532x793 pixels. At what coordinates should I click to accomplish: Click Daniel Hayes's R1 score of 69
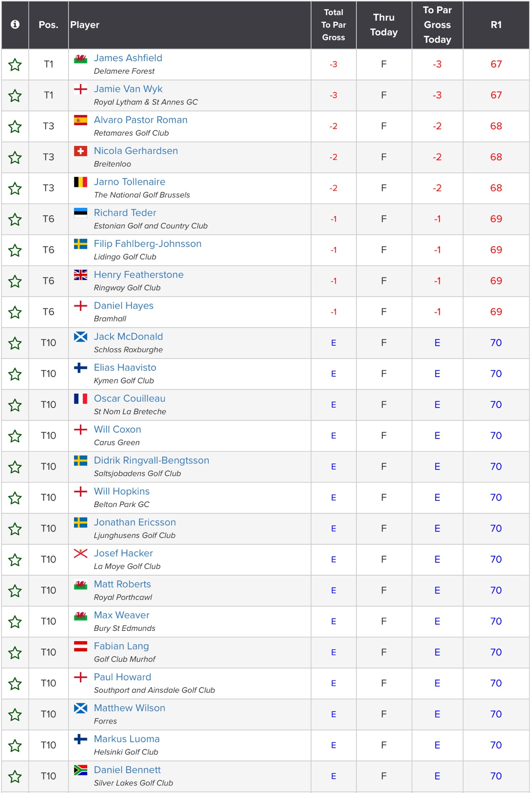pos(496,312)
